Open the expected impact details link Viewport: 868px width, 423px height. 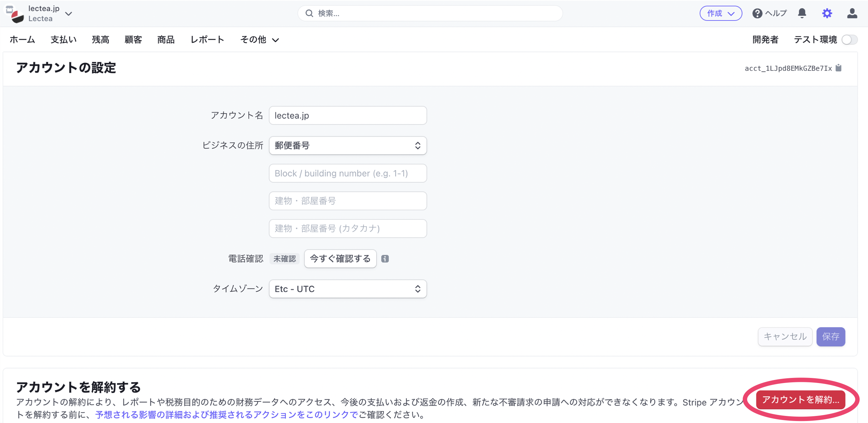226,415
